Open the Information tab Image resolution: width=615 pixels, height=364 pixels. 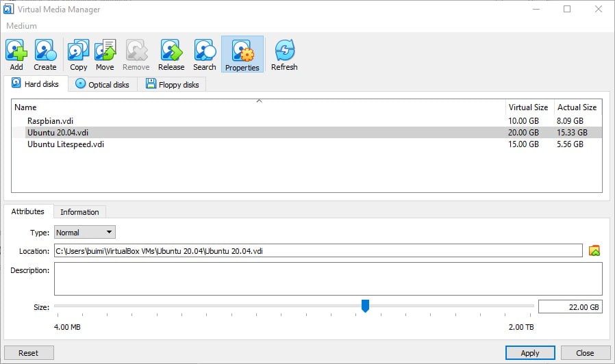[79, 212]
